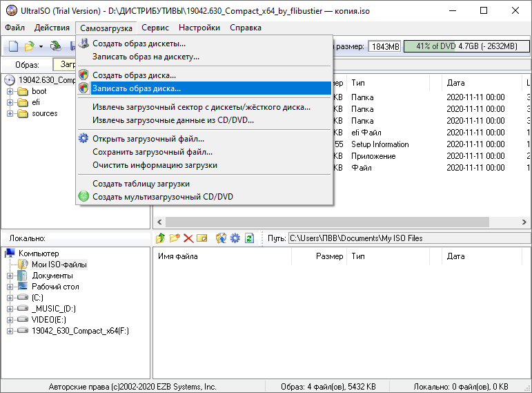Click the boot folder icon in image tree
The image size is (532, 393).
[23, 91]
